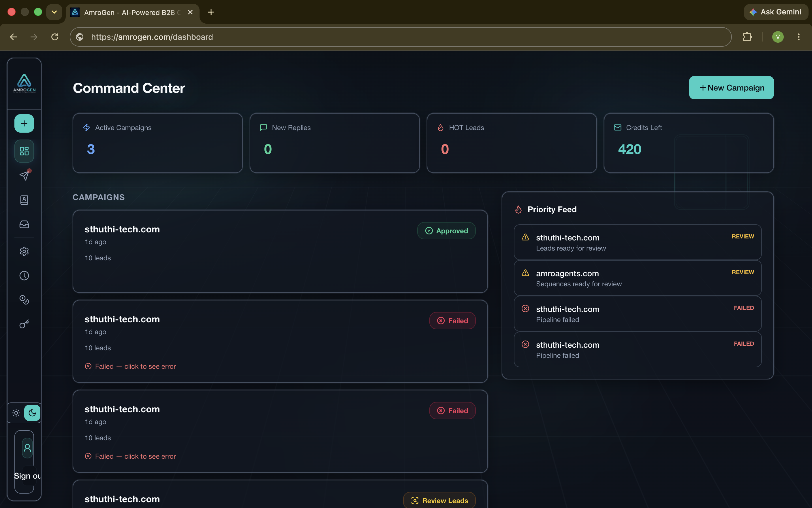Click the Ask Gemini button

[x=776, y=12]
